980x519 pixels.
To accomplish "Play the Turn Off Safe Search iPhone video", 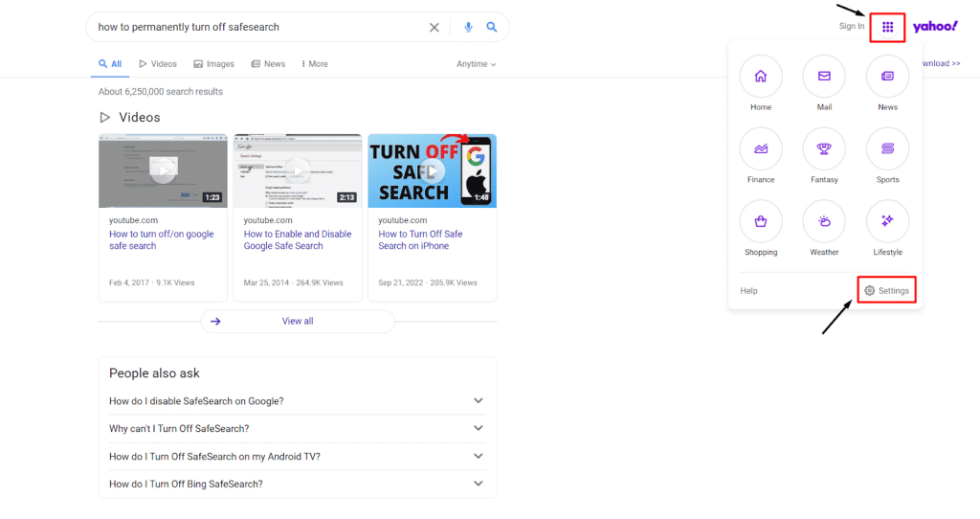I will [433, 170].
